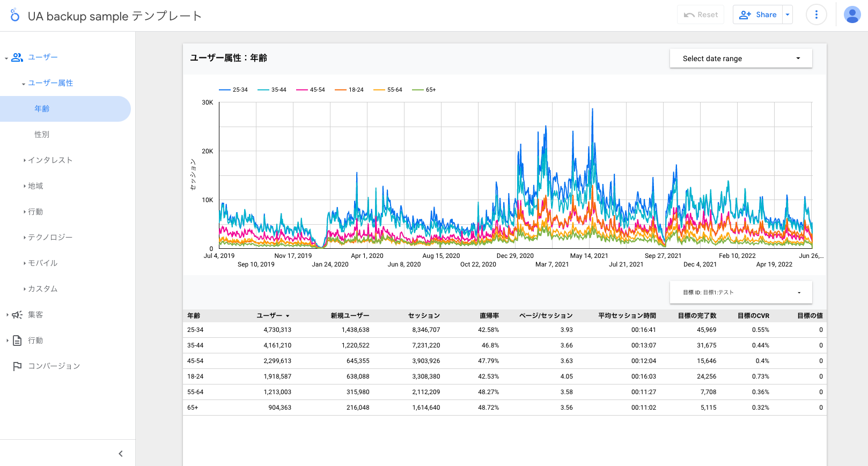Sort table by セッション column header

[x=424, y=316]
